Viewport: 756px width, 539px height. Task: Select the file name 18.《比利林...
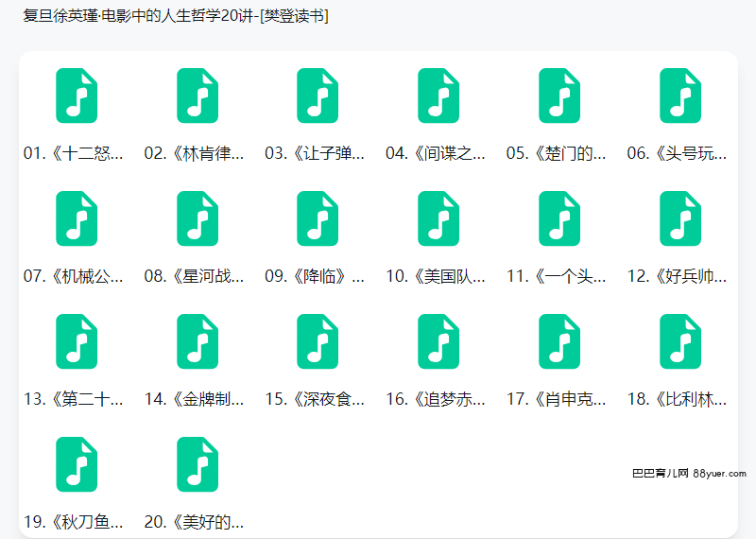pyautogui.click(x=677, y=400)
